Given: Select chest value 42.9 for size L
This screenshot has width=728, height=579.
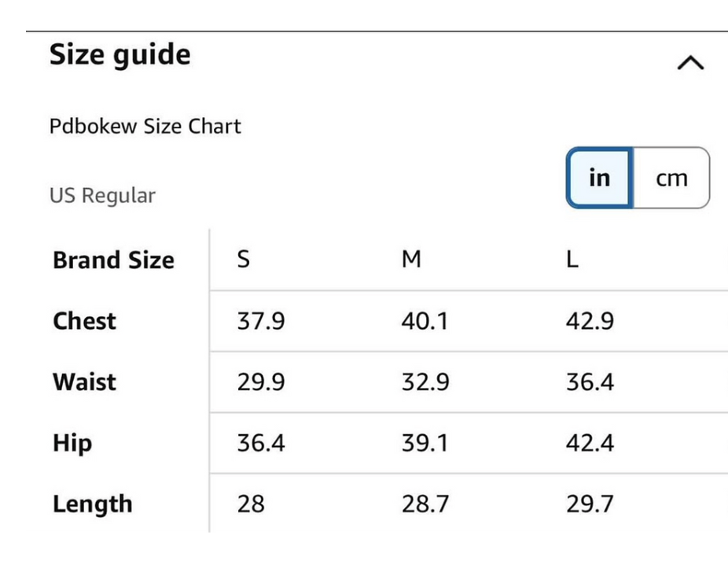Looking at the screenshot, I should (x=590, y=321).
